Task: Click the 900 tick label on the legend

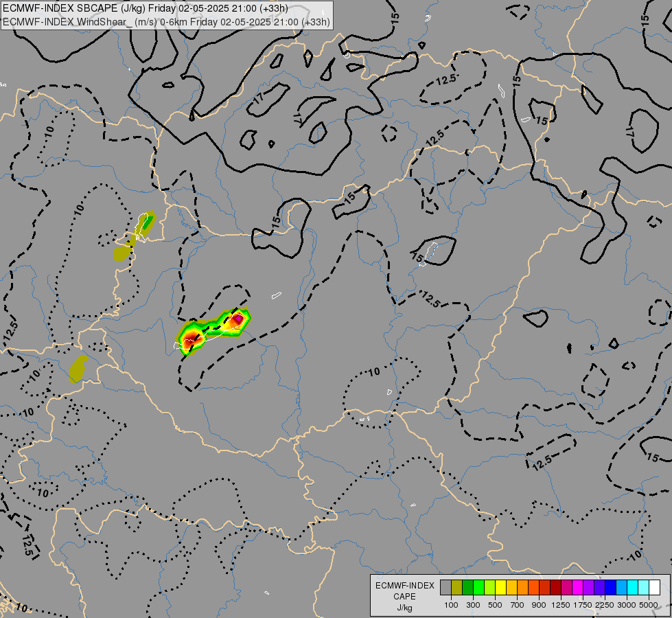Action: (x=539, y=605)
